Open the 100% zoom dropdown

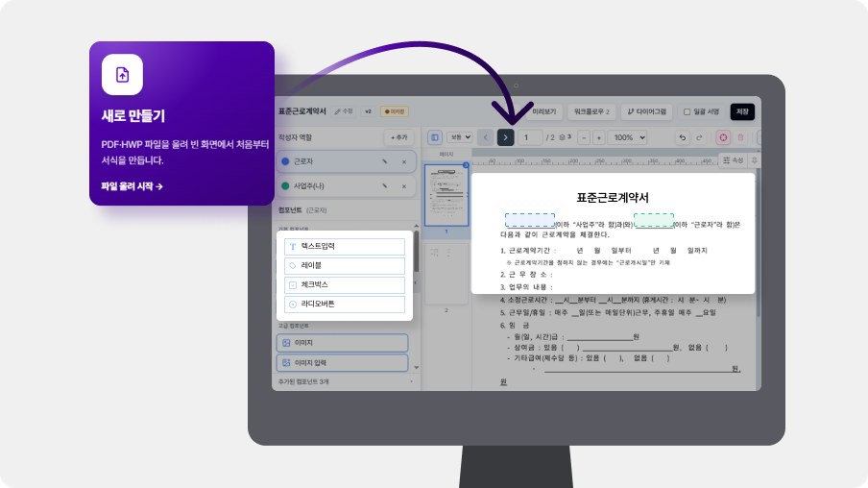627,137
